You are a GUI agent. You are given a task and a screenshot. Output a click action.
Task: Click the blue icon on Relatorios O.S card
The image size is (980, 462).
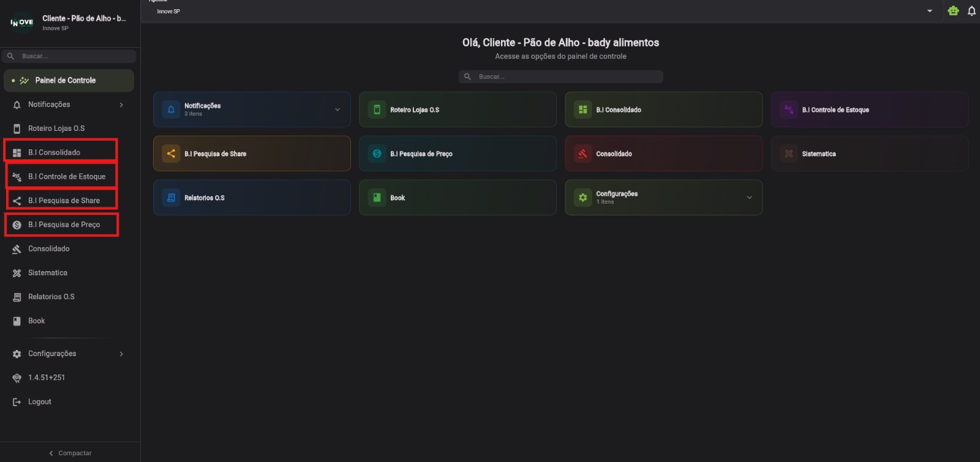pyautogui.click(x=171, y=198)
